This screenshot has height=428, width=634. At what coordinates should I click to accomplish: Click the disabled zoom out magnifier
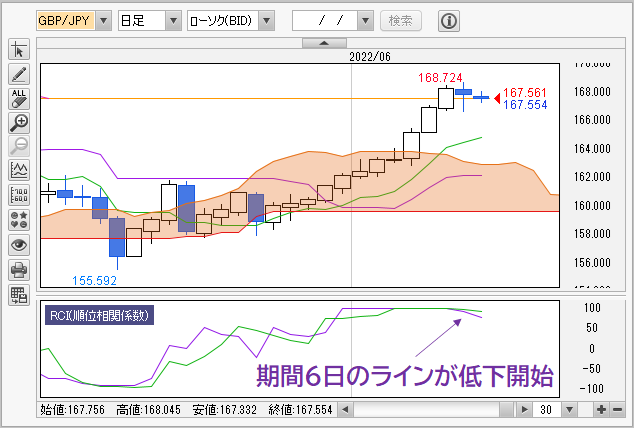[19, 146]
